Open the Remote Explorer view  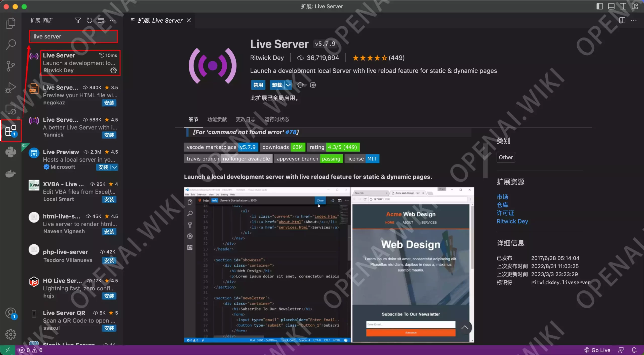(11, 109)
